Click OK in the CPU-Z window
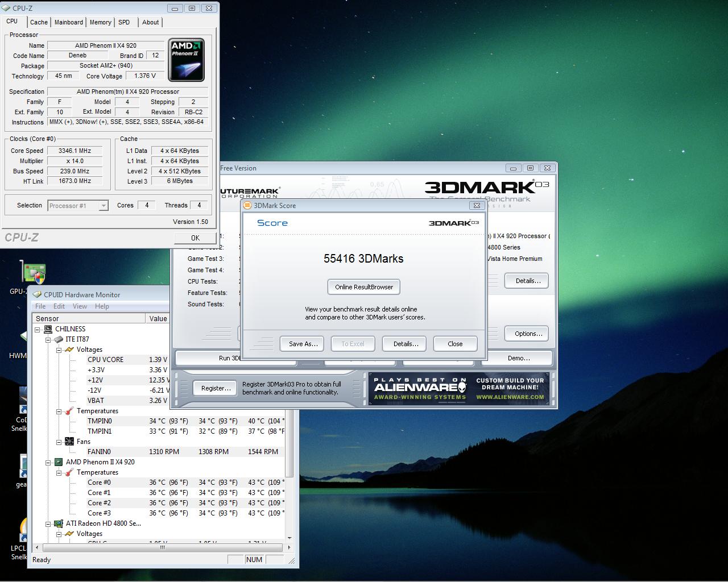The height and width of the screenshot is (582, 728). (195, 238)
